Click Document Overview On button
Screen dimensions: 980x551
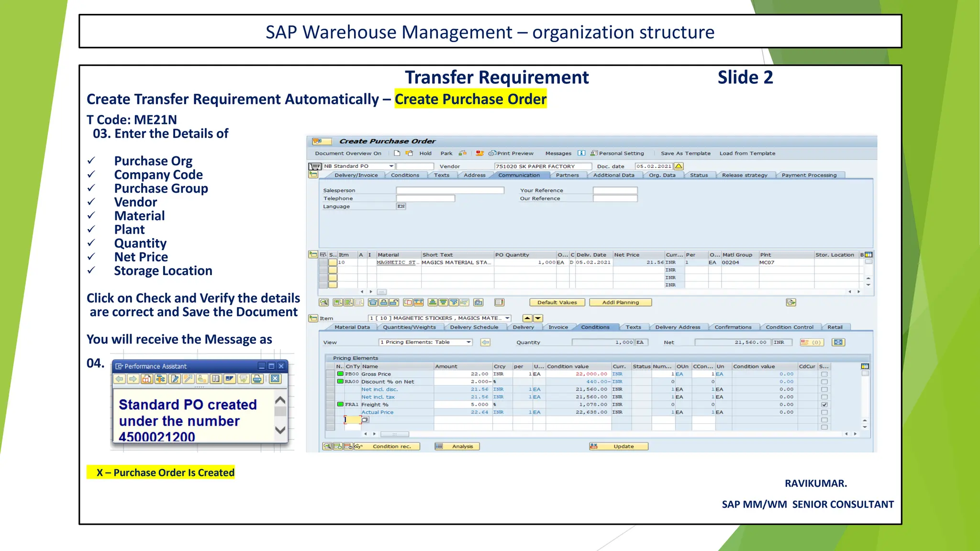348,153
